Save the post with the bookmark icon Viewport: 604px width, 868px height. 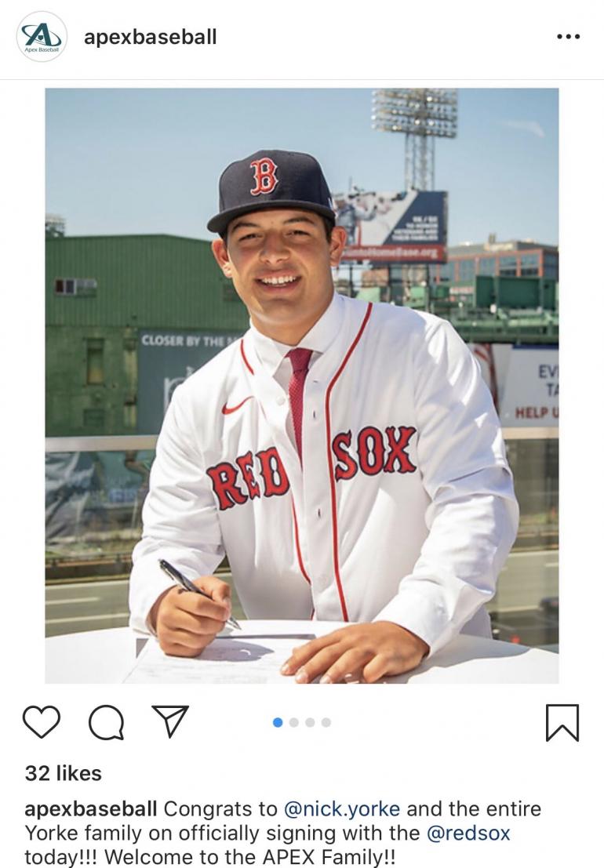(x=562, y=722)
